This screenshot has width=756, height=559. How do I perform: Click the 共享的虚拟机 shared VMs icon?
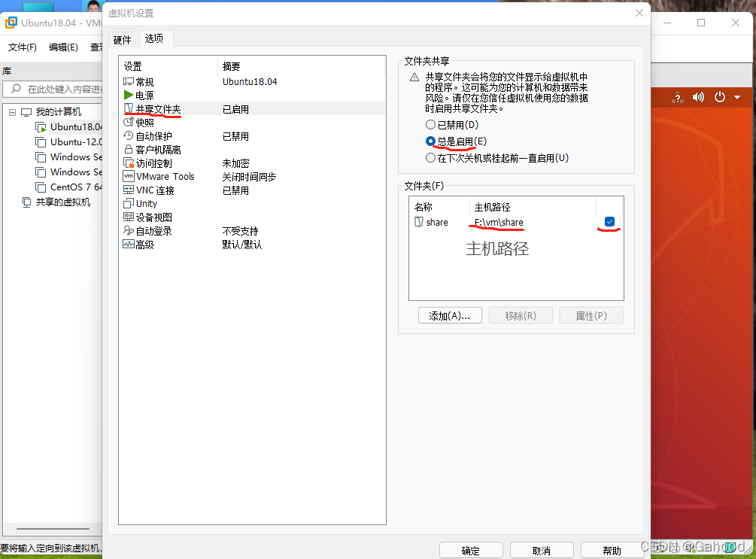26,202
